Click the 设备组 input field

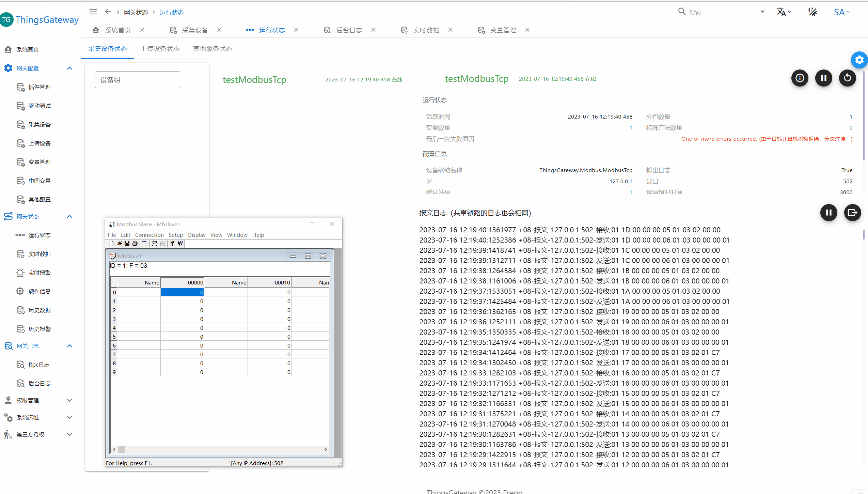point(137,80)
